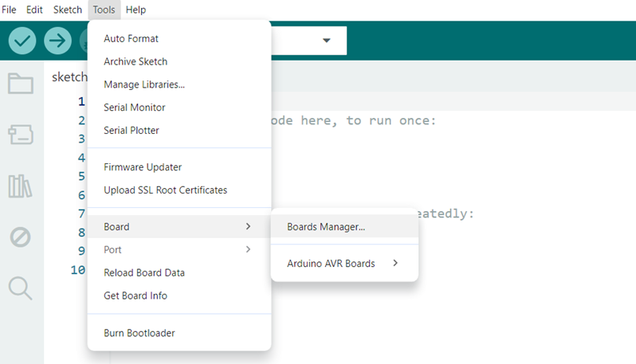
Task: Choose Auto Format from Tools menu
Action: (179, 38)
